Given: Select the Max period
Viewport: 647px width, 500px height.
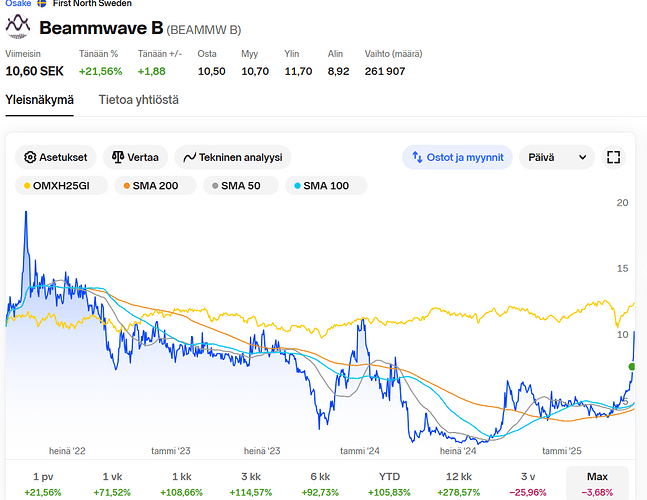Looking at the screenshot, I should click(597, 484).
